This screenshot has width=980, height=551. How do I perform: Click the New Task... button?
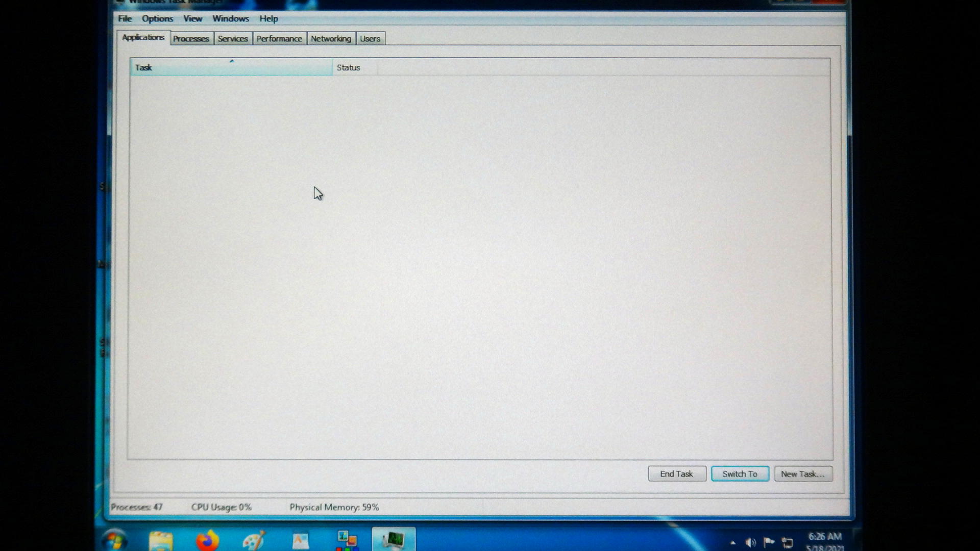pos(803,474)
